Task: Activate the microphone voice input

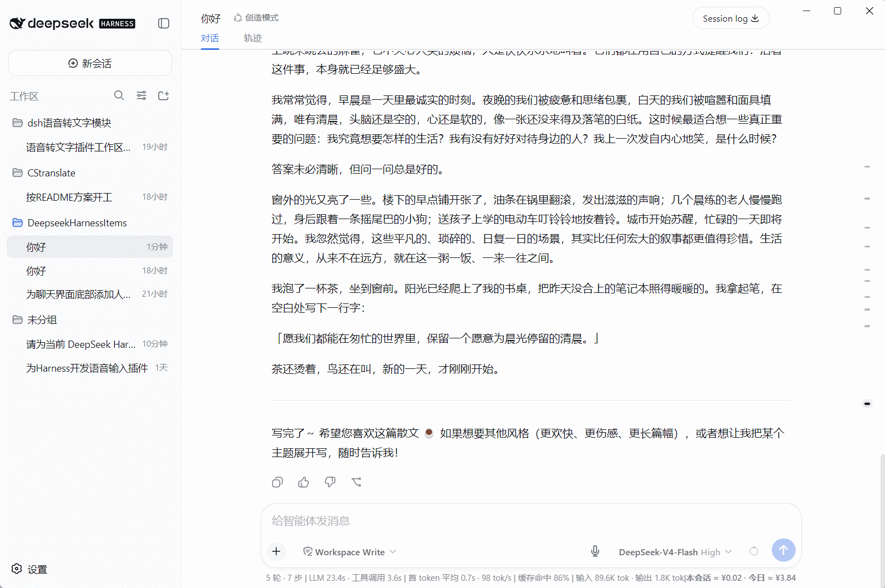Action: coord(595,551)
